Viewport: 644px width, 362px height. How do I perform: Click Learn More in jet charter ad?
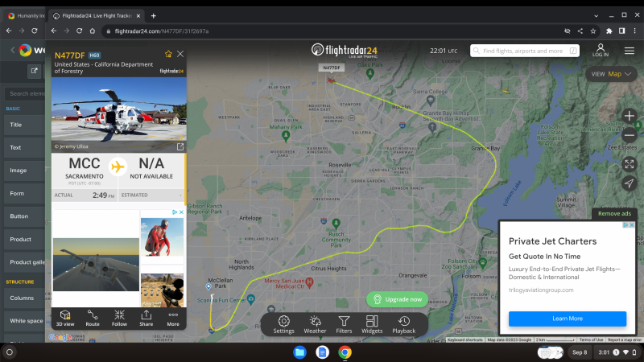point(568,319)
